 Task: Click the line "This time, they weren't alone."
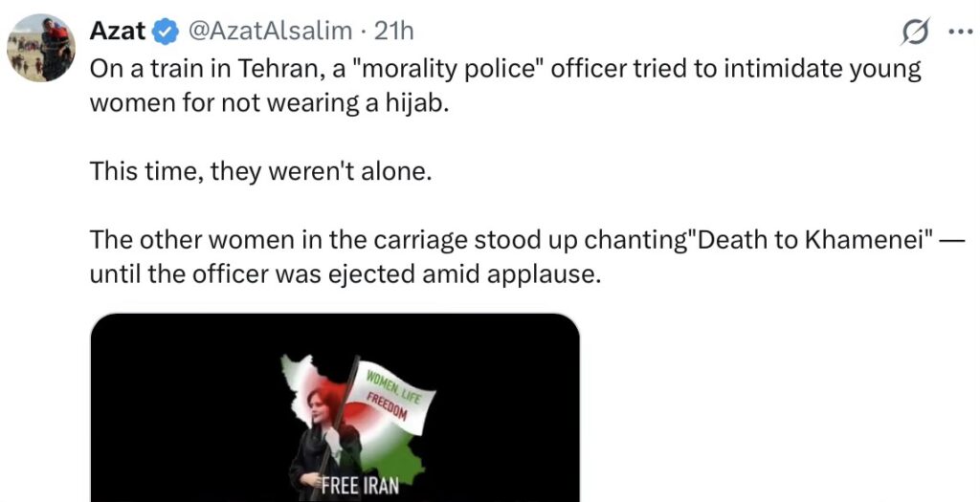(x=261, y=171)
